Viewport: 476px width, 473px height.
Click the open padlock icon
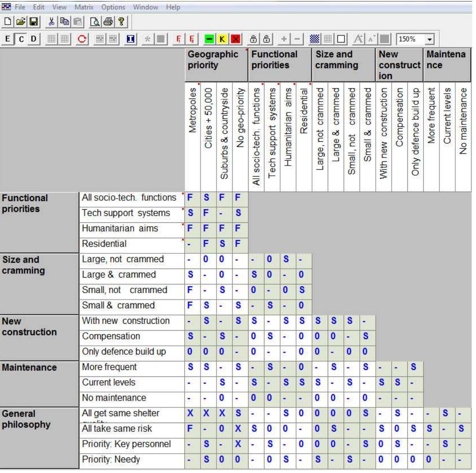point(266,39)
